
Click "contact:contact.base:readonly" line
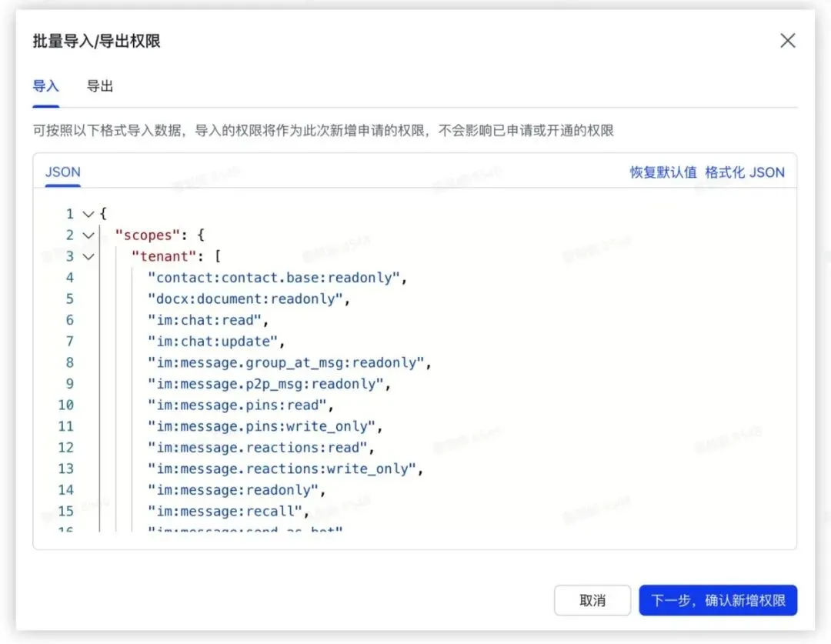pyautogui.click(x=277, y=278)
